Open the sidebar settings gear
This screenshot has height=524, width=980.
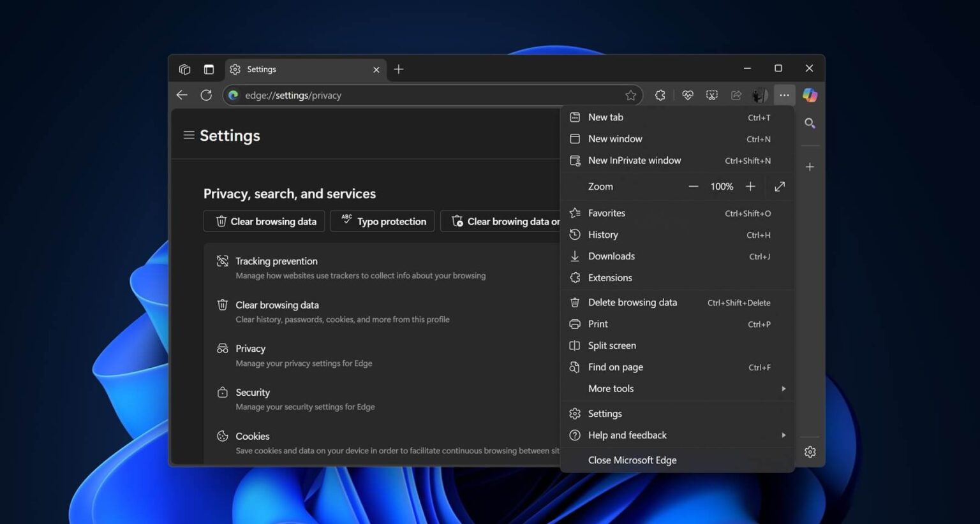pyautogui.click(x=810, y=451)
